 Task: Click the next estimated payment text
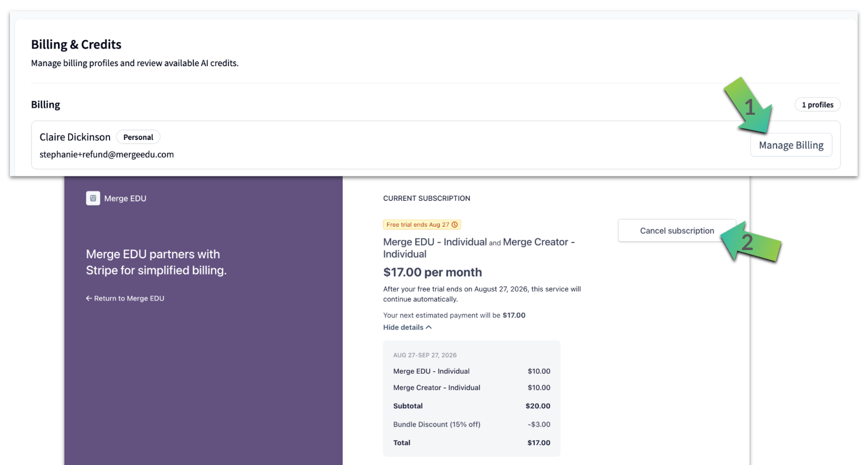coord(454,315)
